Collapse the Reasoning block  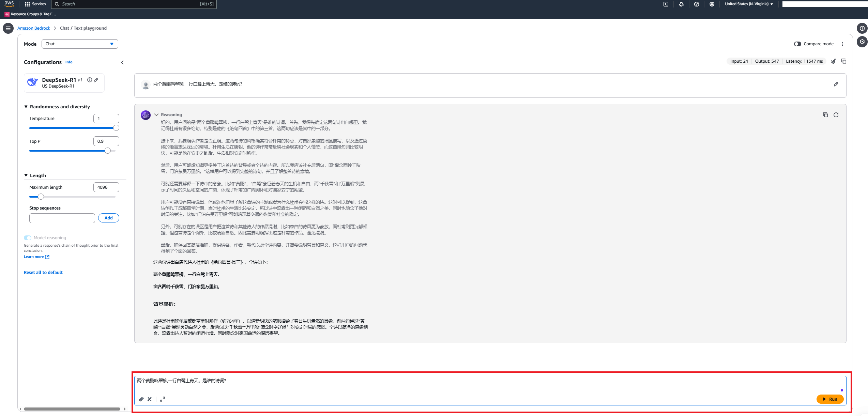pos(156,115)
